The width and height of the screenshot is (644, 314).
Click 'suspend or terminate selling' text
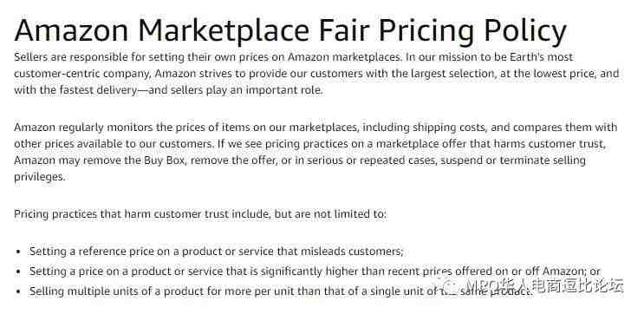513,160
